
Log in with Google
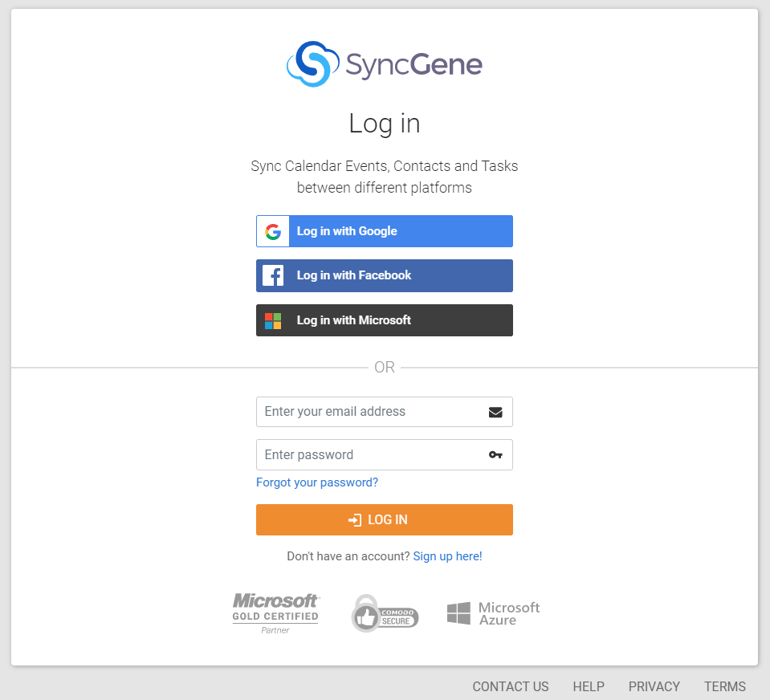[385, 231]
